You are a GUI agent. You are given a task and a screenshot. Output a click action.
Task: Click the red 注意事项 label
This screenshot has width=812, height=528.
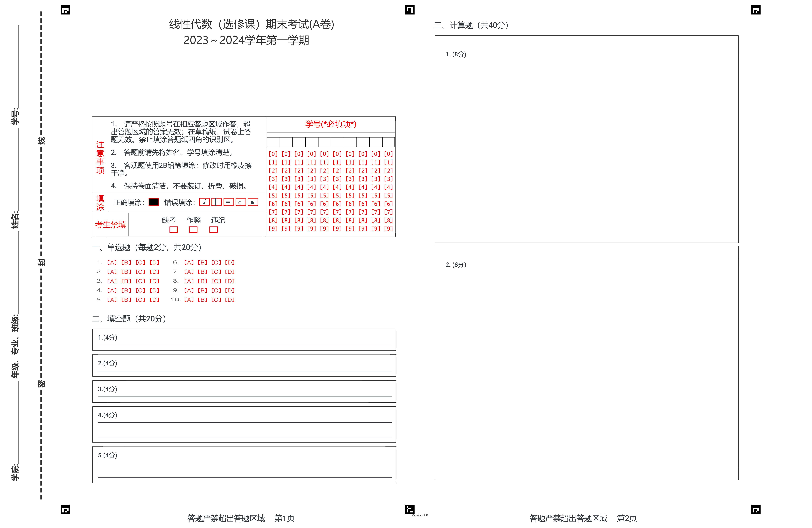[100, 157]
